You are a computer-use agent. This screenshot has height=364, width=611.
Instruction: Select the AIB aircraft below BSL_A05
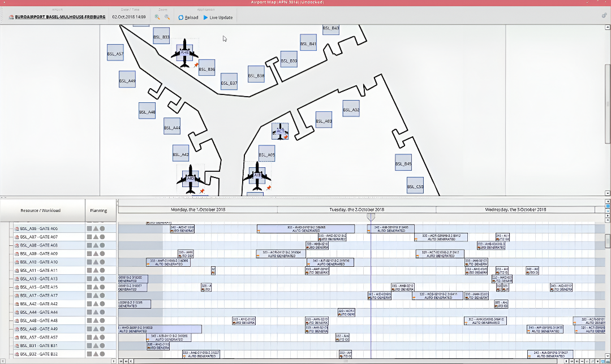coord(257,175)
